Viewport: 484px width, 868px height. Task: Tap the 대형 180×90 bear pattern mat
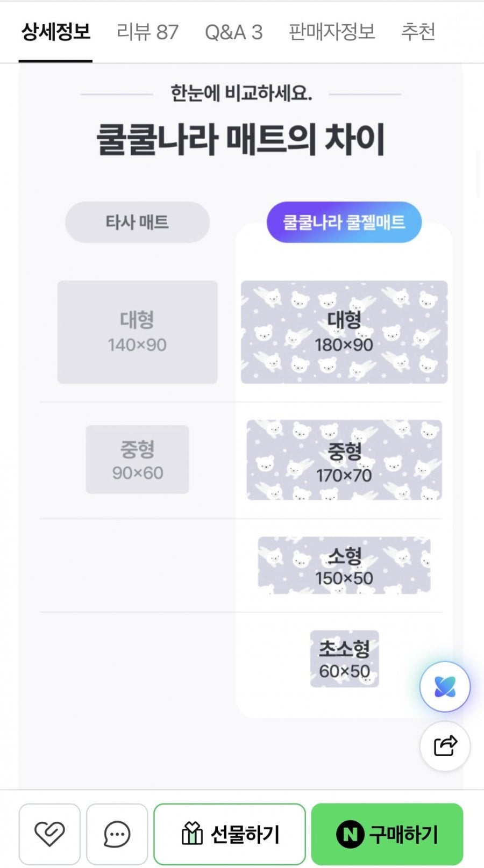pyautogui.click(x=344, y=332)
